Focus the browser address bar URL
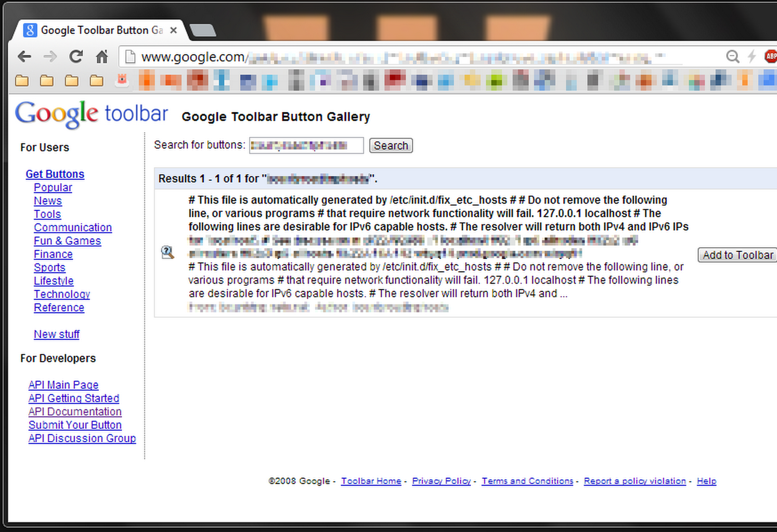Image resolution: width=777 pixels, height=532 pixels. click(420, 57)
